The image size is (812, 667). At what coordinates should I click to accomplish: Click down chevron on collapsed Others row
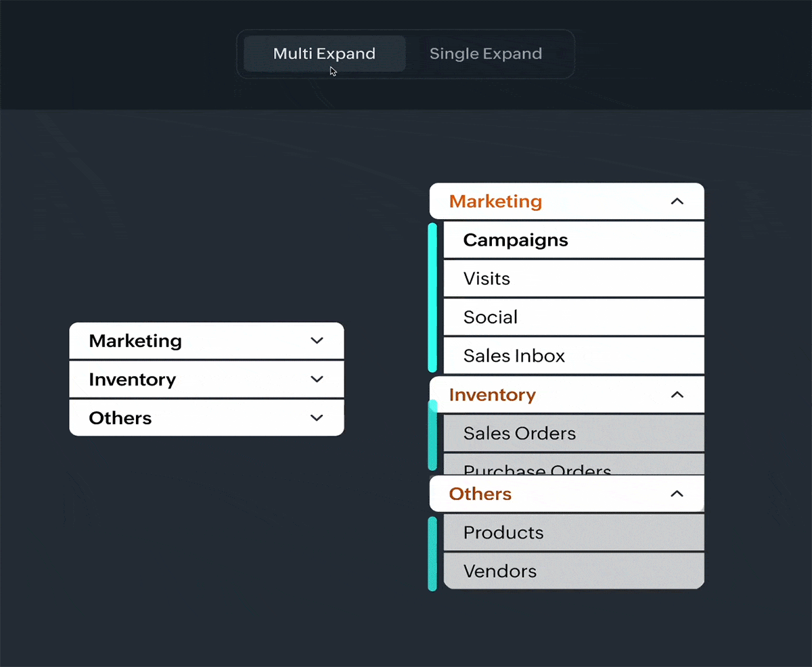(317, 418)
